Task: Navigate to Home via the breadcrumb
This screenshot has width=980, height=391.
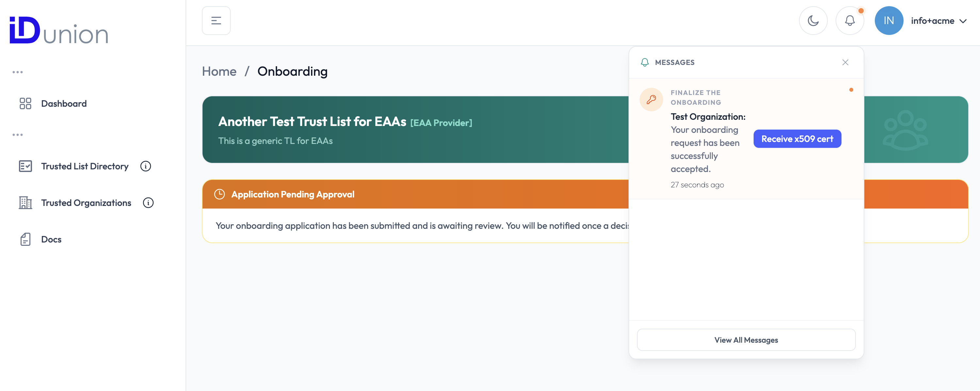Action: click(219, 71)
